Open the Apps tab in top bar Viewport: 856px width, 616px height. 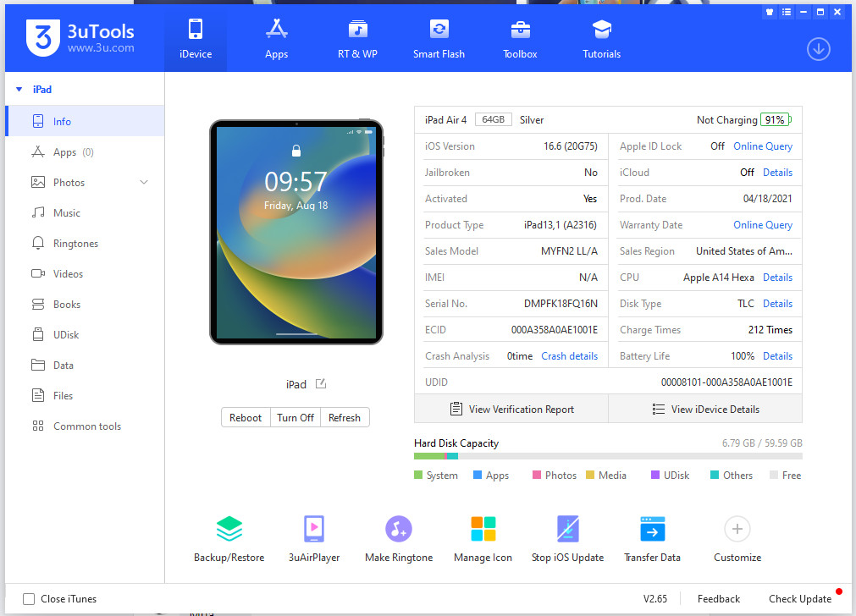click(x=276, y=39)
